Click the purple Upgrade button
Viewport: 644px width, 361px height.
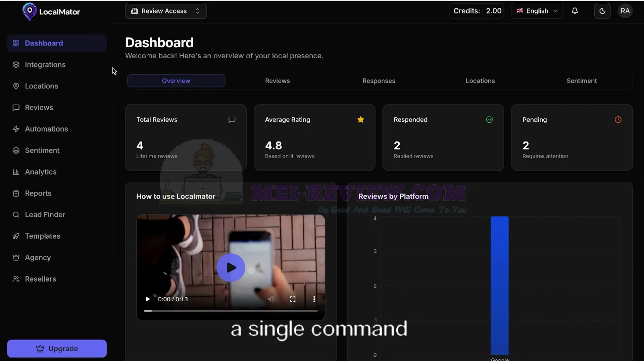click(57, 349)
